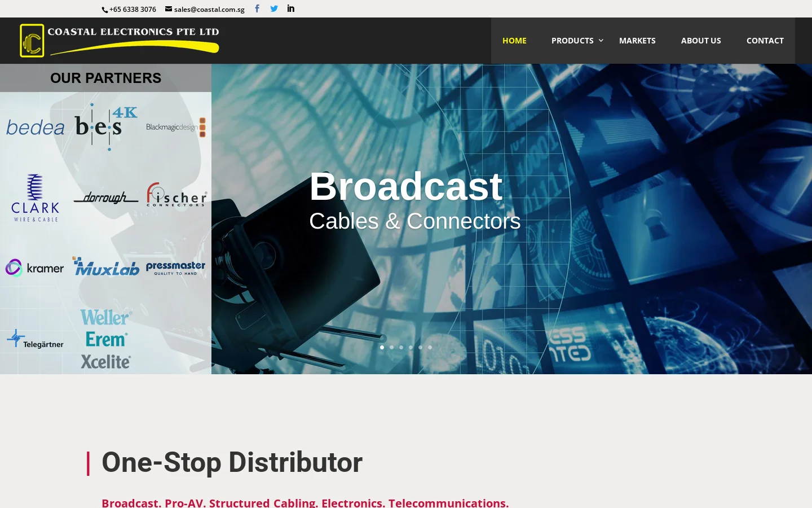
Task: Open the Weller Erem Xcelite logo
Action: pos(106,339)
